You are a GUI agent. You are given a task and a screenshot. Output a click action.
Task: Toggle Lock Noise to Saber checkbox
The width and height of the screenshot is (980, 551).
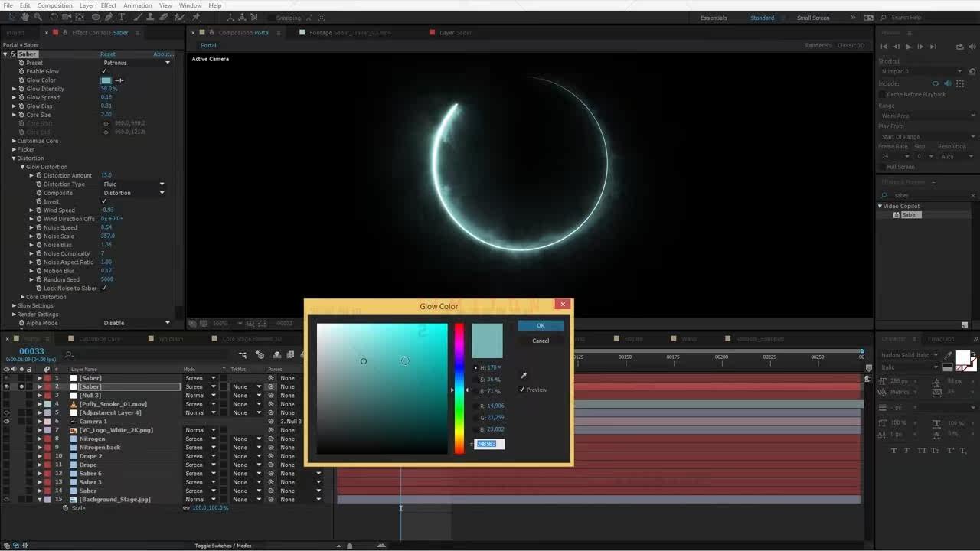pos(104,288)
